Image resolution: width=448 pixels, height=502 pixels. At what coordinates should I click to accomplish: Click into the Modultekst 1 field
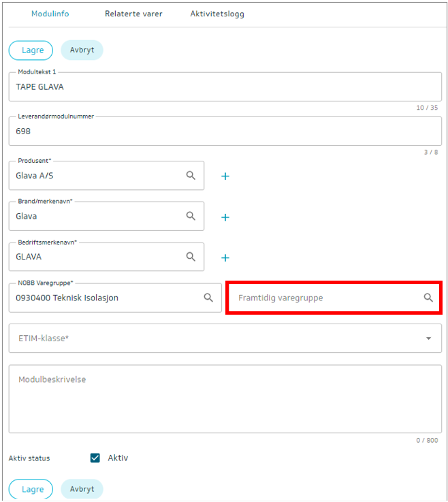225,87
